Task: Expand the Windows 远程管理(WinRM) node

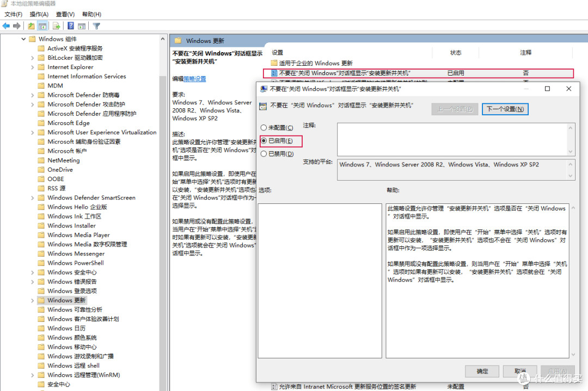Action: pos(32,375)
